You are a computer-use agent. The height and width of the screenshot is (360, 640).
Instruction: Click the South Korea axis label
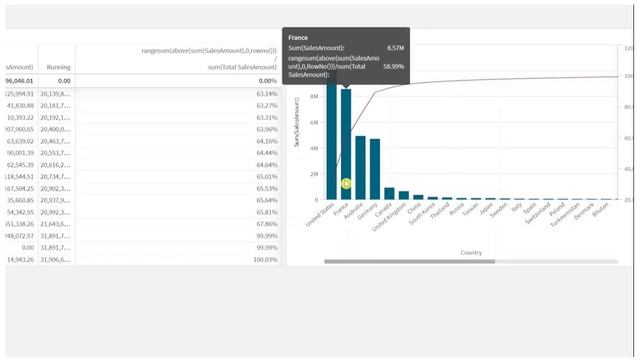(422, 215)
